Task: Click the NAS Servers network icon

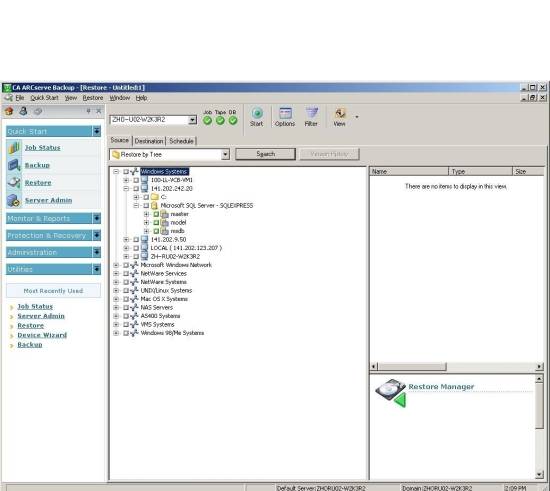Action: (x=134, y=308)
